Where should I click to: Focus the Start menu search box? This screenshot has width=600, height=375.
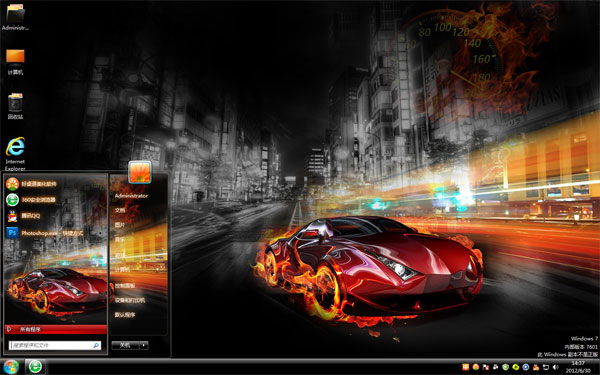click(x=55, y=346)
